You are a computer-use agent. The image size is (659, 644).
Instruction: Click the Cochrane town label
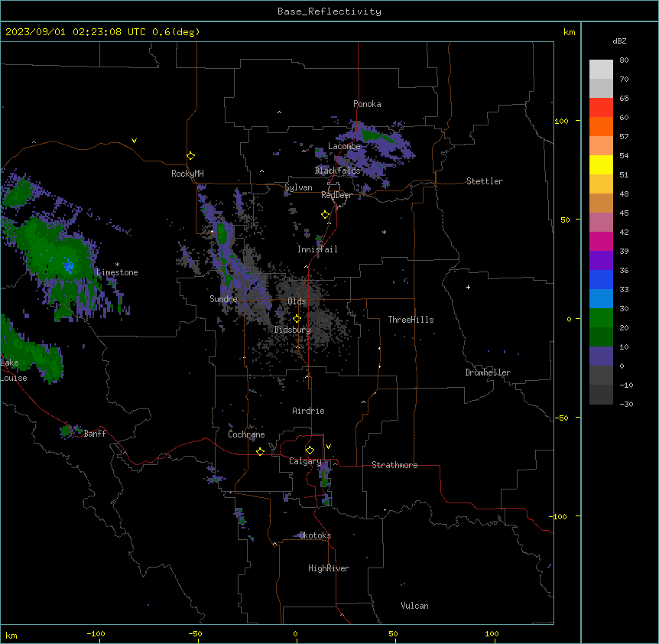(x=246, y=434)
